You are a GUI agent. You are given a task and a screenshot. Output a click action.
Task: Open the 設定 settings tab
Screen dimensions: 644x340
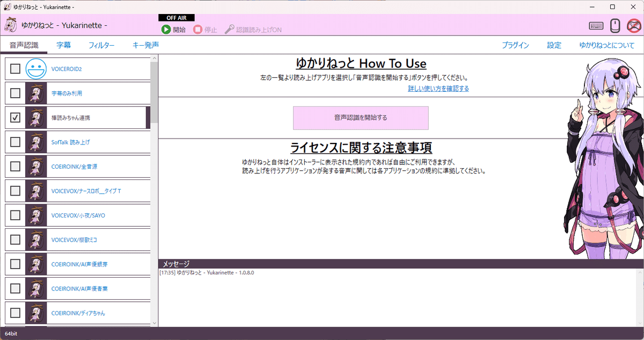click(x=554, y=45)
